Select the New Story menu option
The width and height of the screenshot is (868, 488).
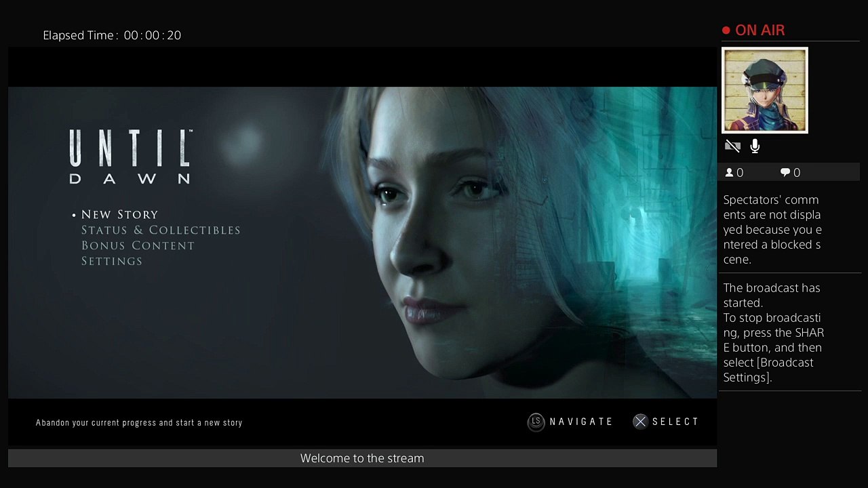click(x=119, y=215)
